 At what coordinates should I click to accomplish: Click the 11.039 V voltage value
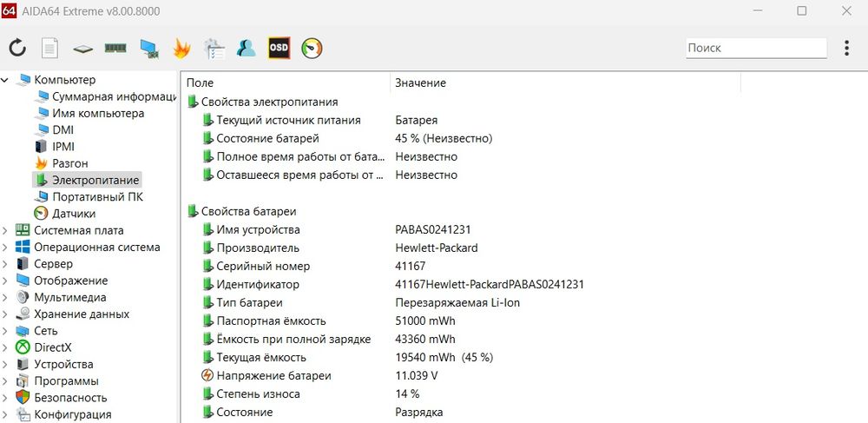coord(417,376)
